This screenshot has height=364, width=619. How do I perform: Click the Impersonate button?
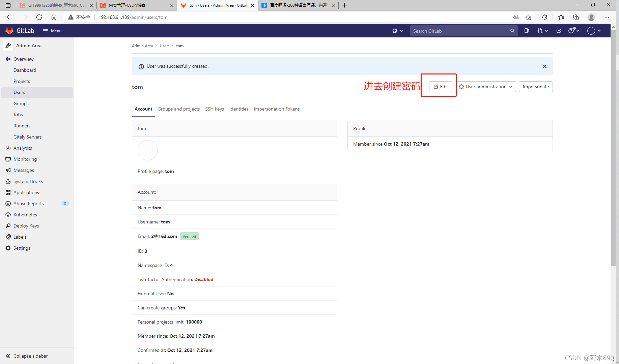(x=536, y=87)
